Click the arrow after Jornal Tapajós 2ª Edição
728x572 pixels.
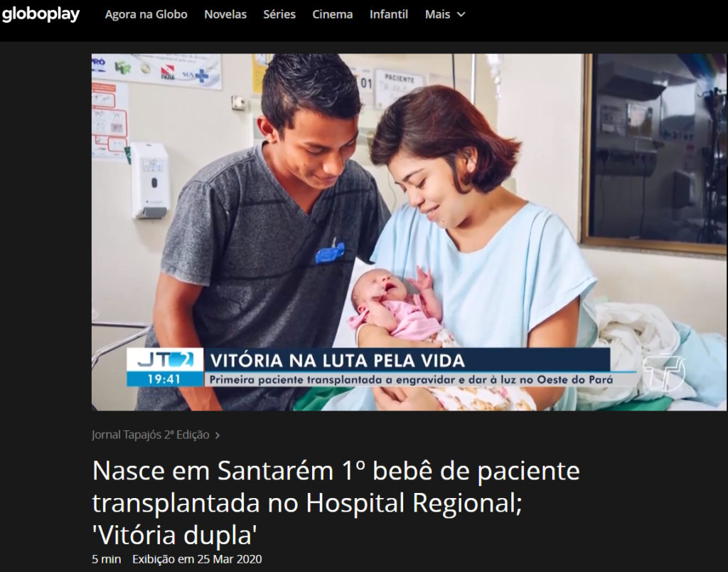pos(217,435)
